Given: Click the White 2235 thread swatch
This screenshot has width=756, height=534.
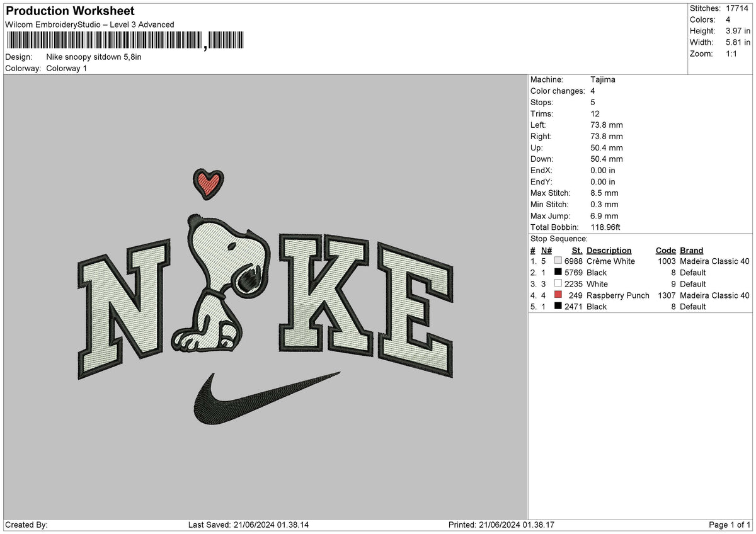Looking at the screenshot, I should (558, 284).
